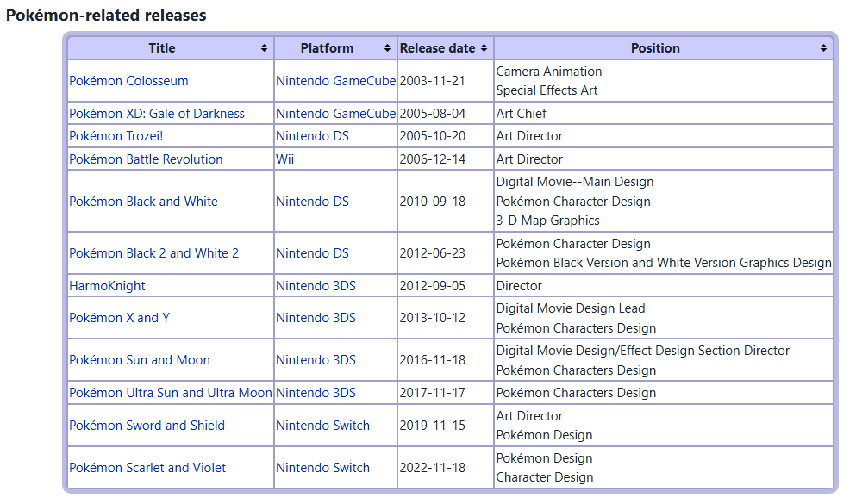Screen dimensions: 856x504
Task: Select the date 2016-11-18
Action: point(433,360)
